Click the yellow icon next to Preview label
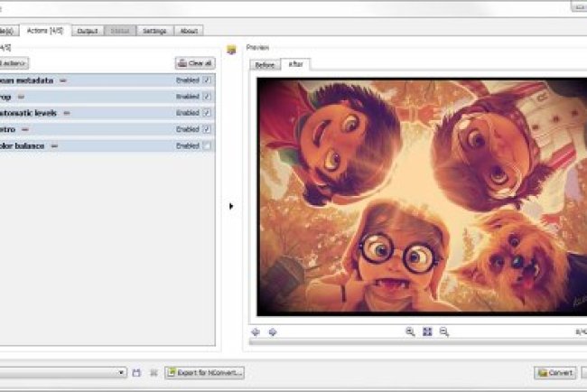The height and width of the screenshot is (392, 587). (231, 50)
